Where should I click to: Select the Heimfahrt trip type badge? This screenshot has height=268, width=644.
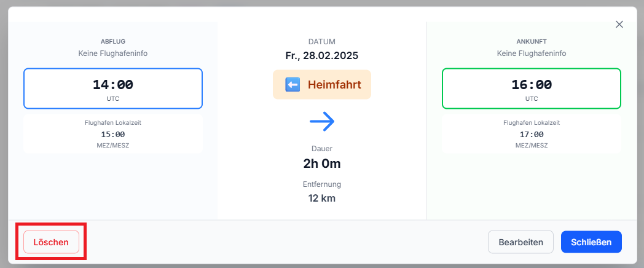coord(322,85)
